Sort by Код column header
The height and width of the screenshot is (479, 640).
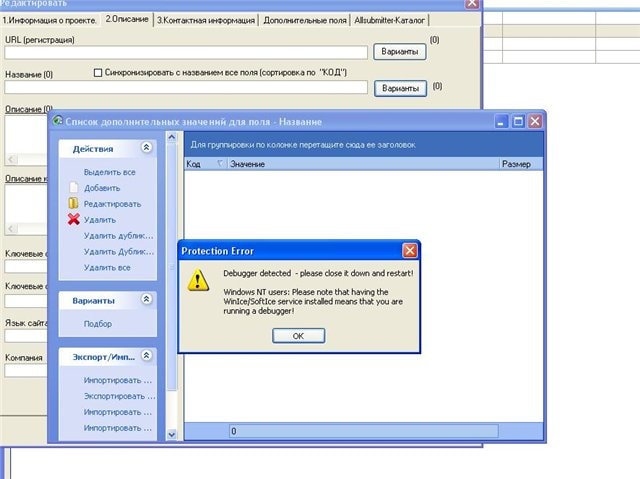[205, 164]
